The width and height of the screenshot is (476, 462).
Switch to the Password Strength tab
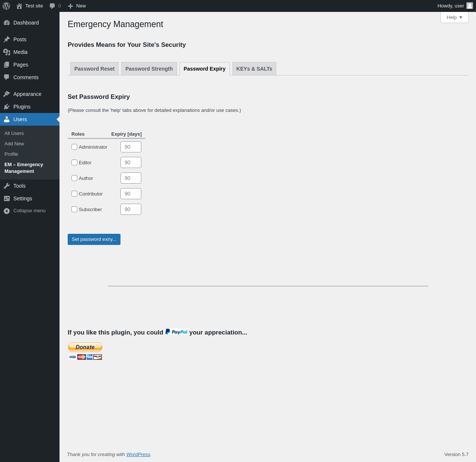coord(149,69)
